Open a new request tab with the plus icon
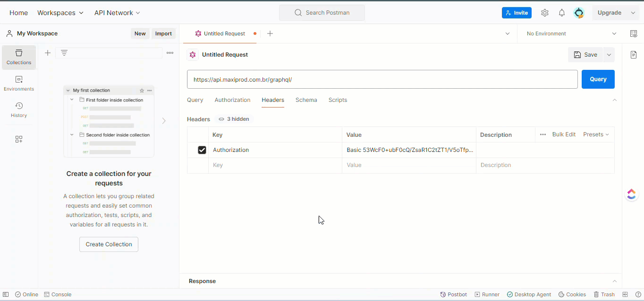Screen dimensions: 644x301 [x=270, y=33]
